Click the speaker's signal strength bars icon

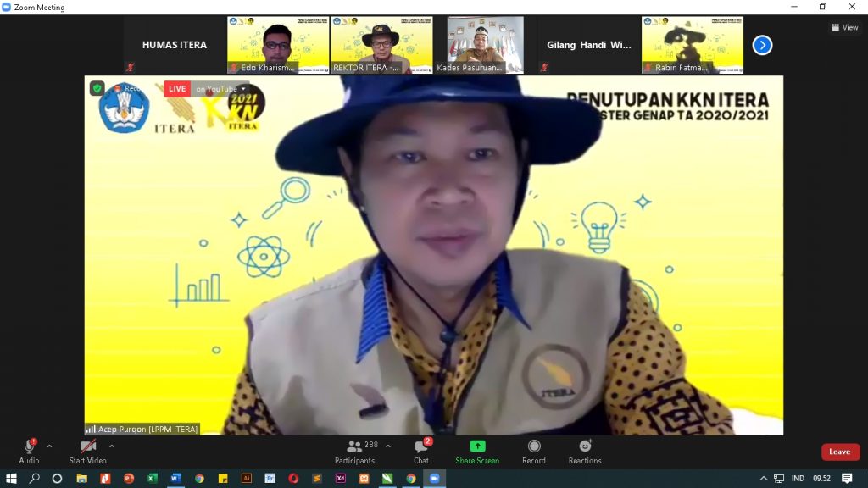click(x=91, y=429)
